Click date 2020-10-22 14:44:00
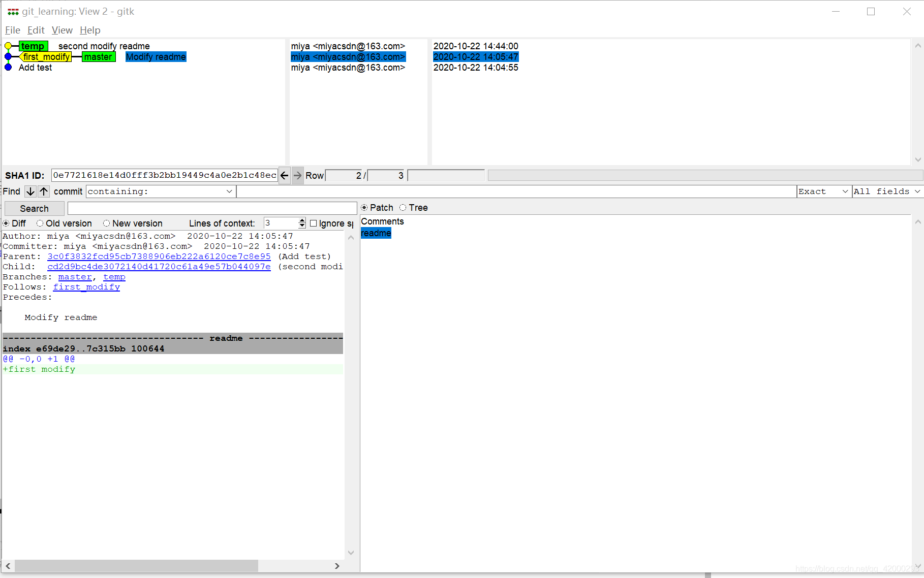This screenshot has height=578, width=924. [476, 46]
